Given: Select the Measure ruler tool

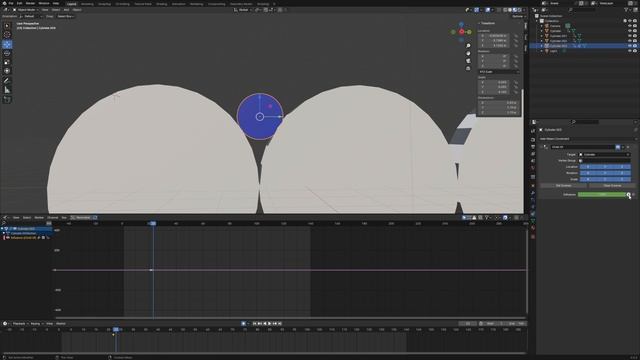Looking at the screenshot, I should (7, 90).
